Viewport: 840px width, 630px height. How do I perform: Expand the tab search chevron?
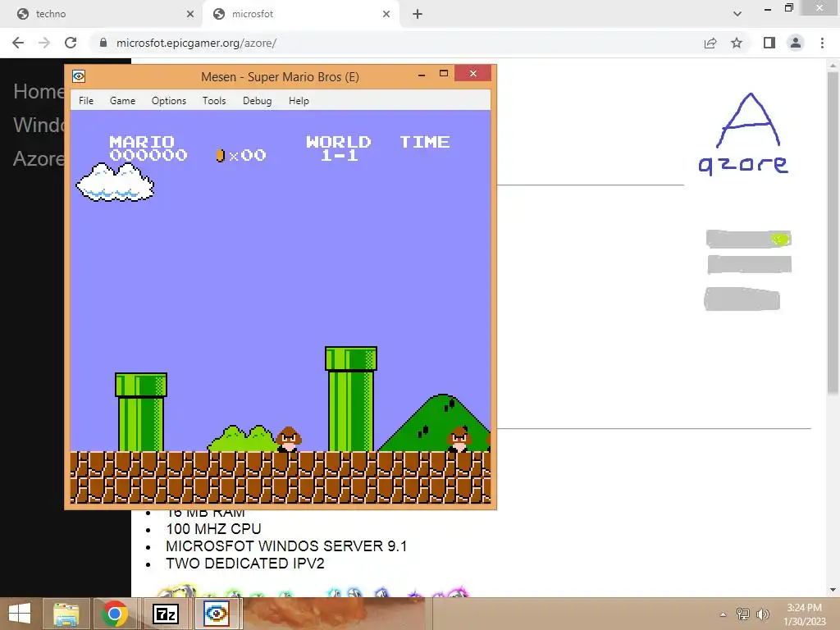click(x=737, y=14)
